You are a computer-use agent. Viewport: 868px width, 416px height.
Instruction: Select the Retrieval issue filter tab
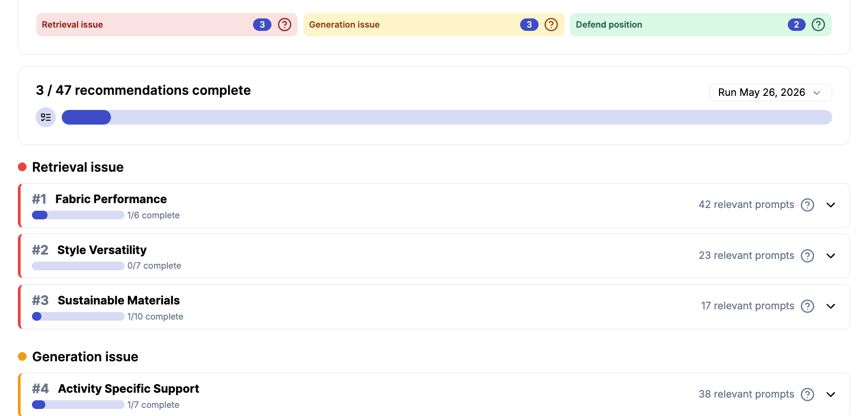[167, 24]
